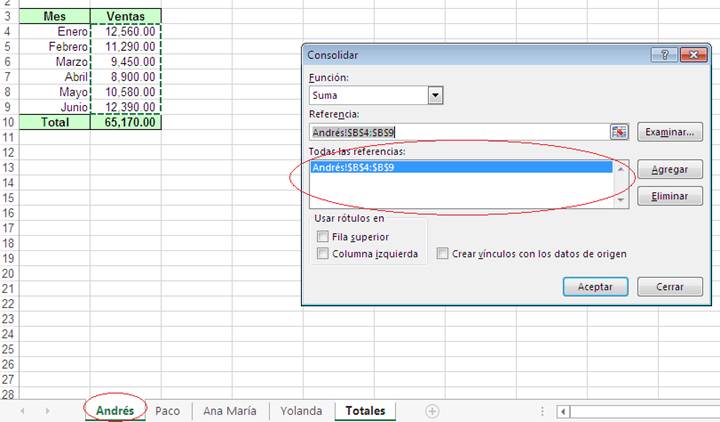The width and height of the screenshot is (720, 422).
Task: Click the Help question mark button in dialog
Action: coord(663,55)
